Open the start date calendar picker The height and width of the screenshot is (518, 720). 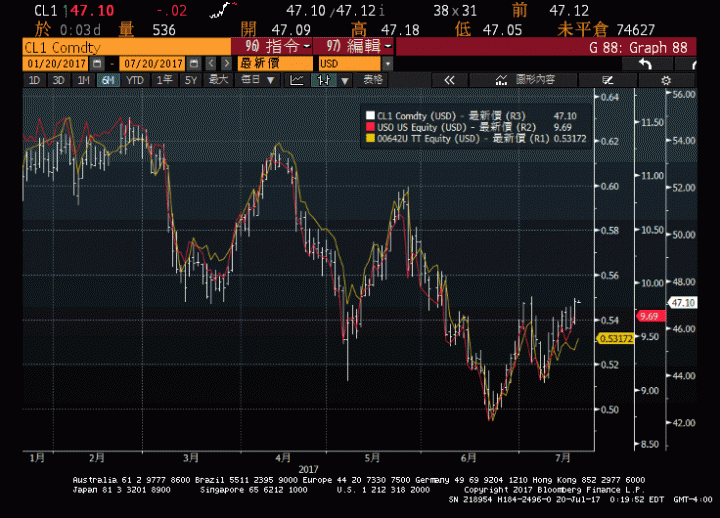97,63
